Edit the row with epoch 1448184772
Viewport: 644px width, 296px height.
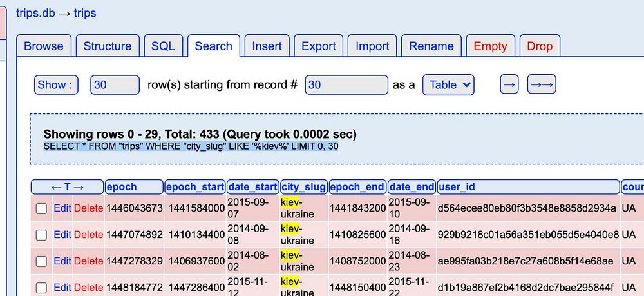click(62, 288)
